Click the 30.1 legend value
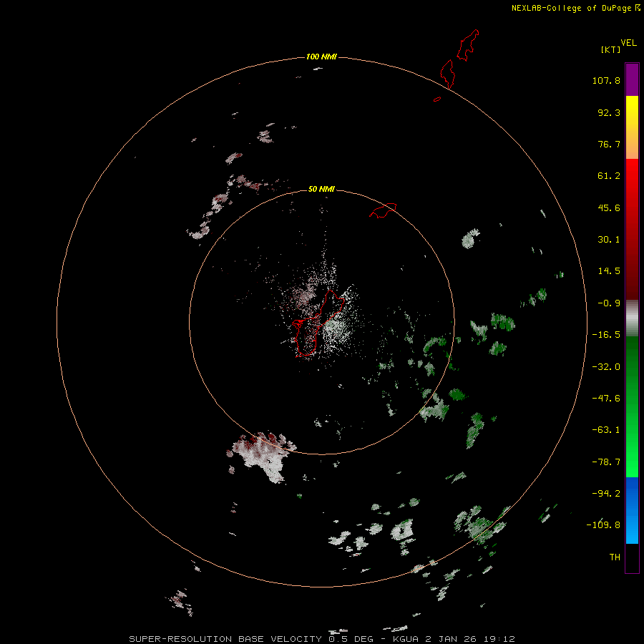 [x=609, y=240]
